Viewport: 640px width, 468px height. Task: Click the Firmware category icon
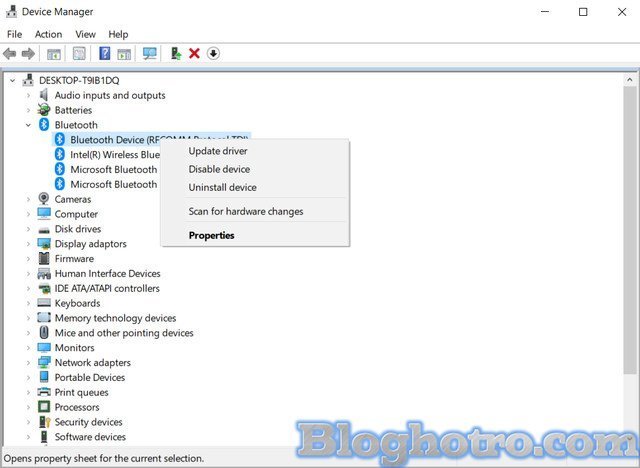coord(44,258)
